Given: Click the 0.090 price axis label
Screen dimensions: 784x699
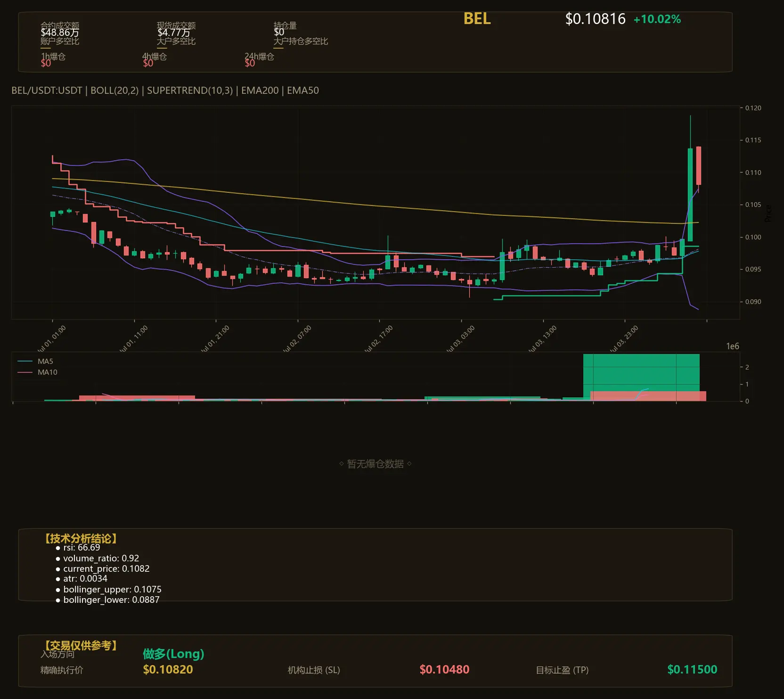Looking at the screenshot, I should pos(753,302).
